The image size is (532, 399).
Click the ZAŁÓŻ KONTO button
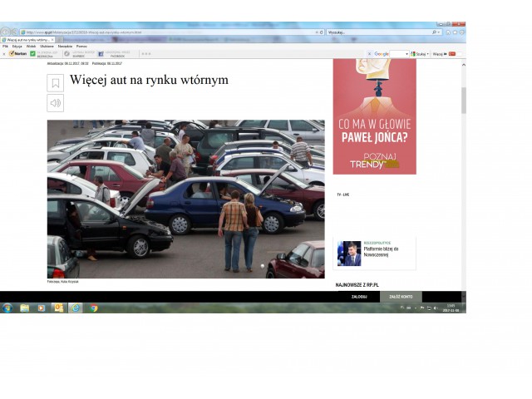point(401,296)
